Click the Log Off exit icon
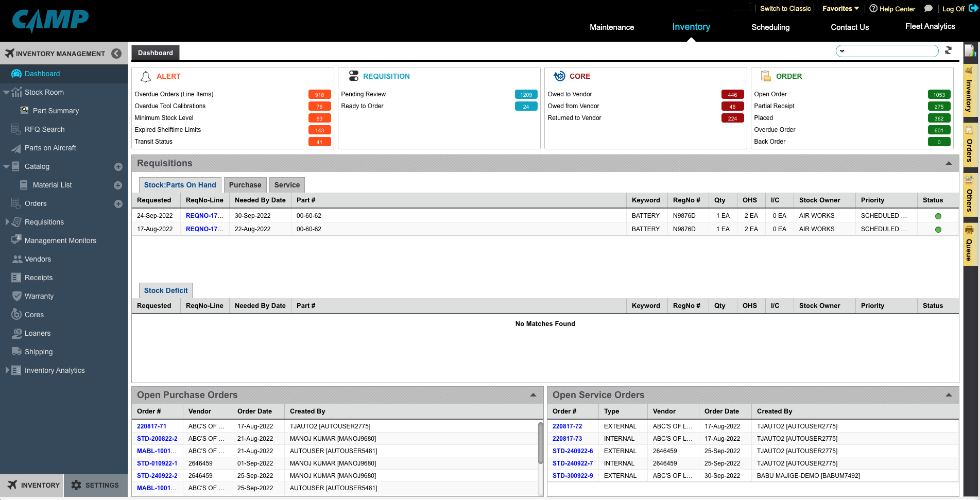 973,8
